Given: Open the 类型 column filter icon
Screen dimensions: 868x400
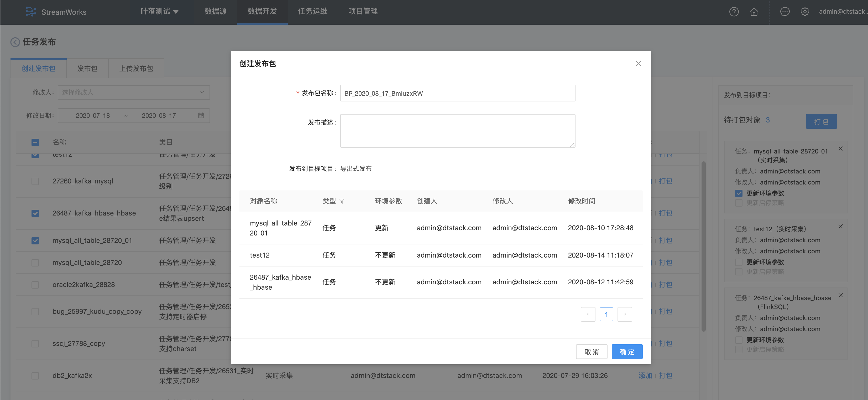Looking at the screenshot, I should pyautogui.click(x=342, y=201).
